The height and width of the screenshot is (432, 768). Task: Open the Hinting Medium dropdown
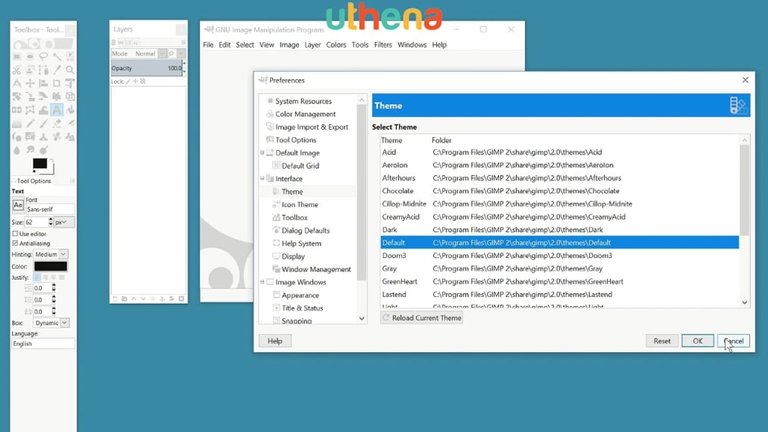[x=50, y=254]
